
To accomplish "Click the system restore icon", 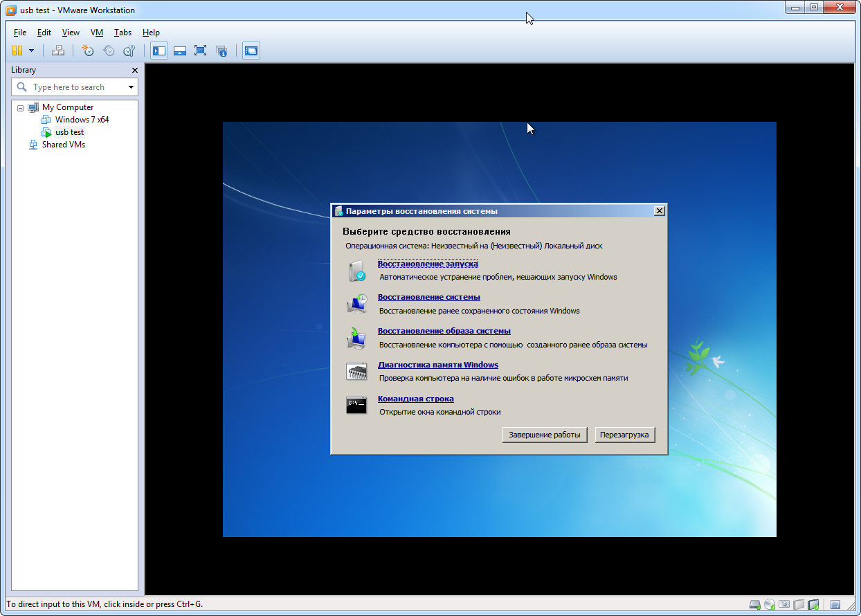I will point(356,304).
